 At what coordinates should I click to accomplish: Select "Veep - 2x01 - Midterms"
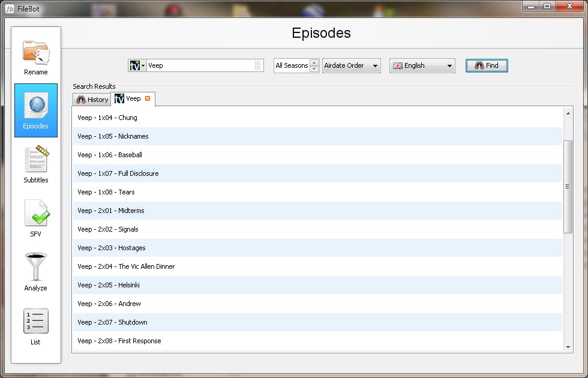pos(317,211)
